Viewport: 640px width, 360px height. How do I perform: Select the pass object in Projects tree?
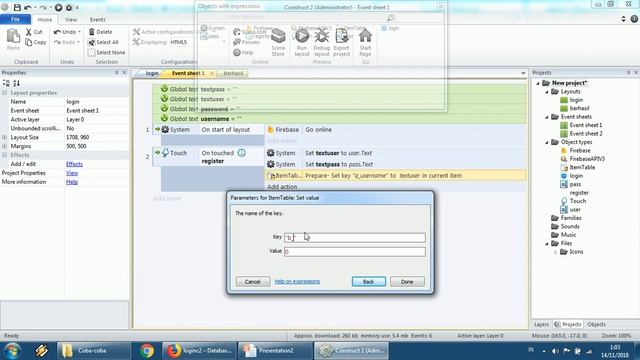pyautogui.click(x=575, y=184)
